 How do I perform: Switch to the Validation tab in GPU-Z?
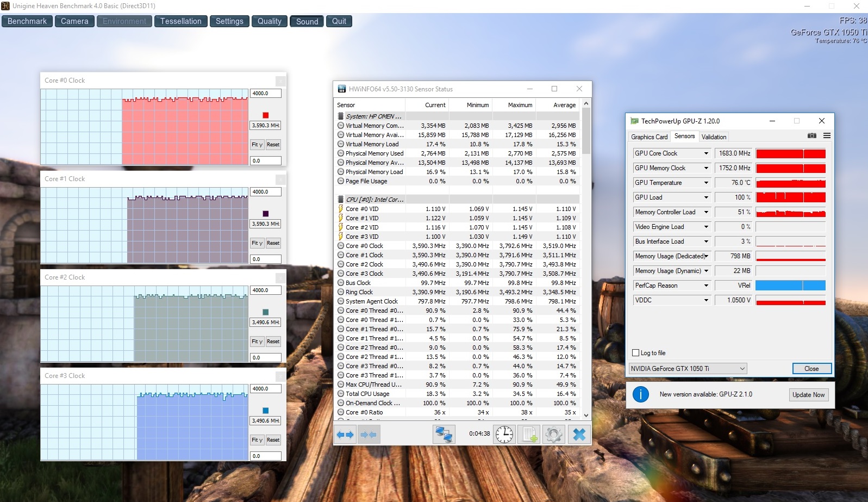[714, 137]
